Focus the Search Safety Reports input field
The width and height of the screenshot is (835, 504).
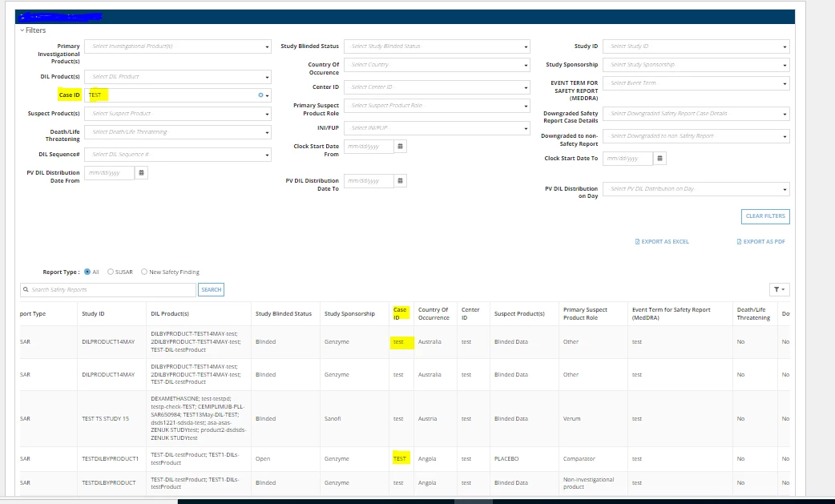click(x=108, y=289)
